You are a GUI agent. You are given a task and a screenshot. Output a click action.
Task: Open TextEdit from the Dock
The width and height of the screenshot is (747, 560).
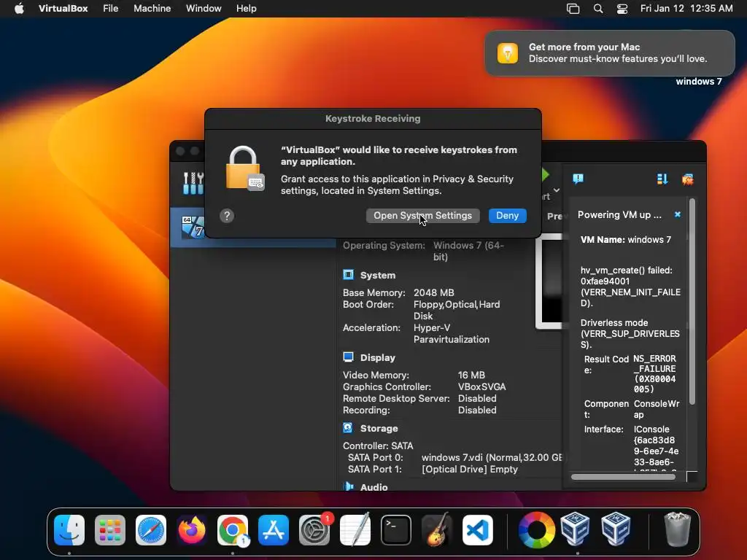(355, 529)
